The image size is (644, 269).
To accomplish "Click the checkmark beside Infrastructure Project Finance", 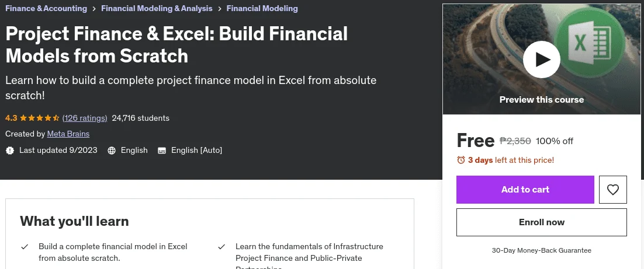I will [x=221, y=247].
